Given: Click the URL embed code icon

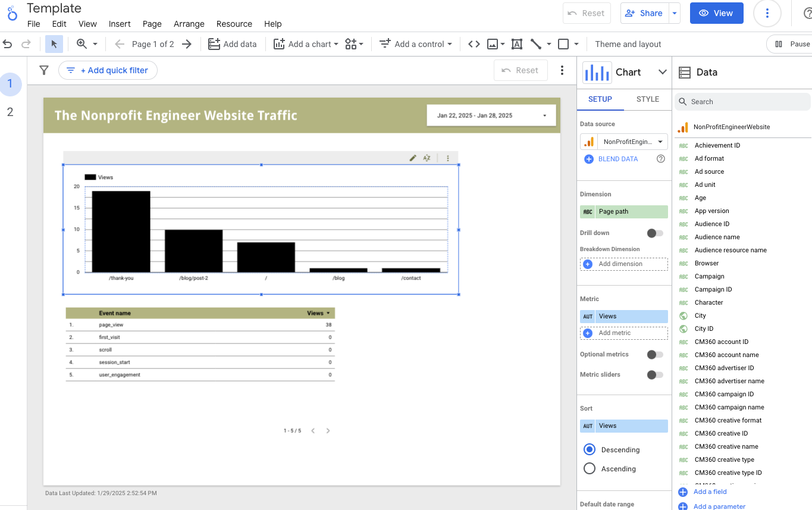Looking at the screenshot, I should (474, 44).
